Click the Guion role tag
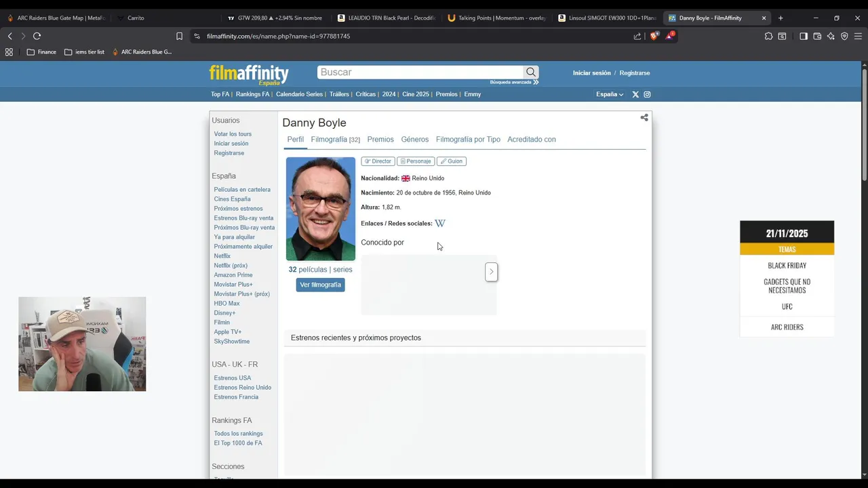Viewport: 868px width, 488px height. [x=452, y=161]
